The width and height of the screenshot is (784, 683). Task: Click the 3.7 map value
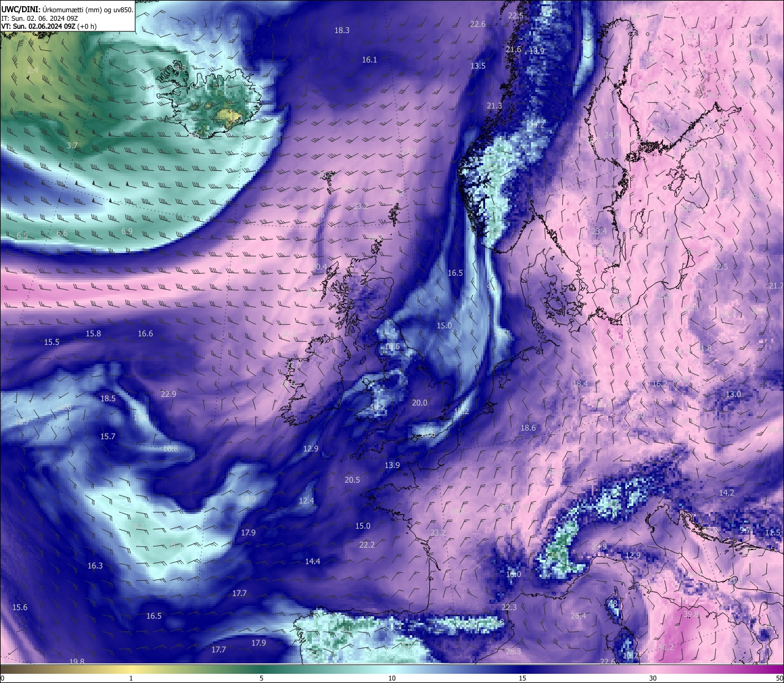tap(72, 145)
